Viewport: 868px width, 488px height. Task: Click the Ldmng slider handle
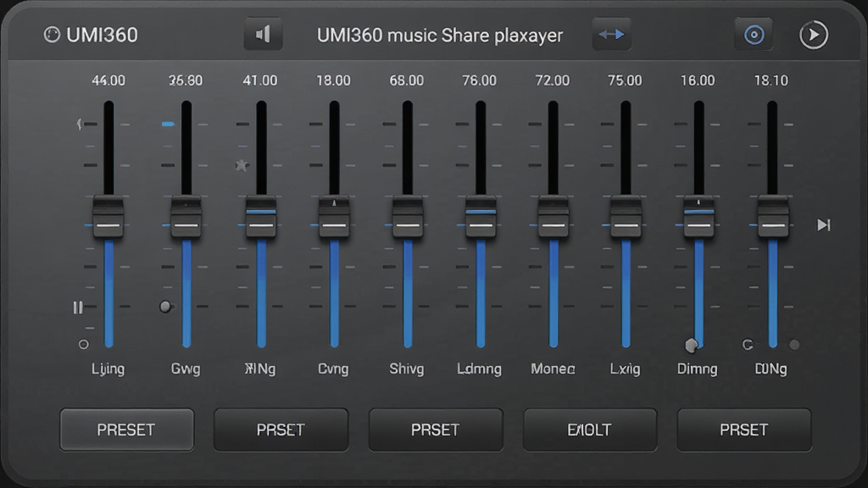click(481, 217)
